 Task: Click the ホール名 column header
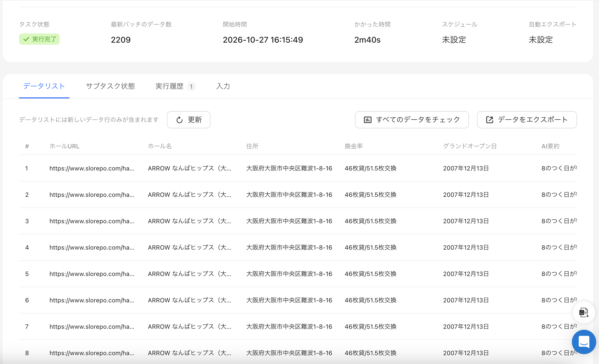pos(160,146)
